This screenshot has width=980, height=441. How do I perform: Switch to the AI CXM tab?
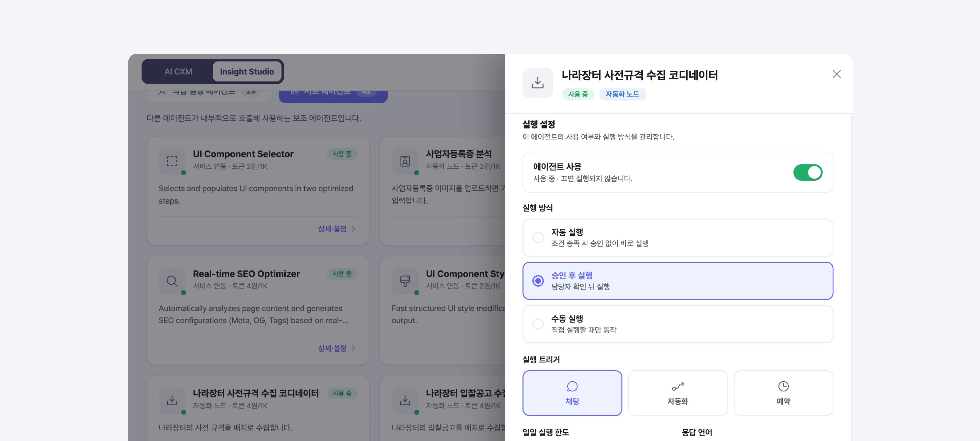[x=178, y=71]
